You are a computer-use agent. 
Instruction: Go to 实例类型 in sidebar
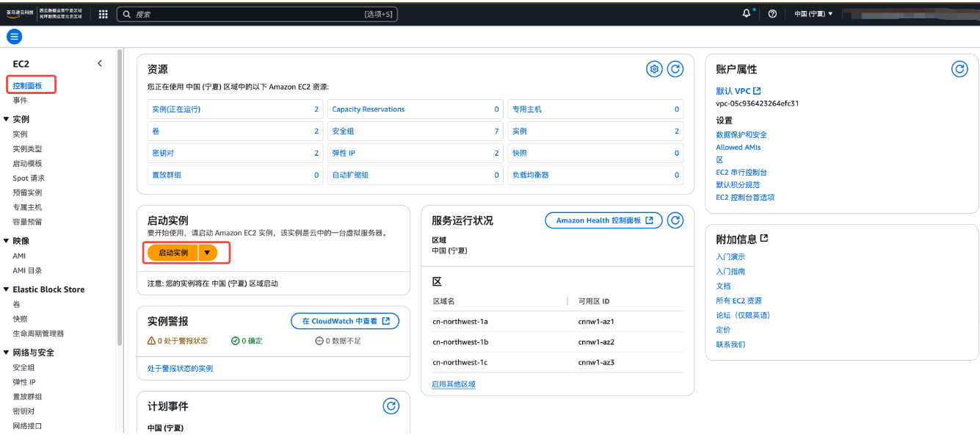(x=27, y=149)
